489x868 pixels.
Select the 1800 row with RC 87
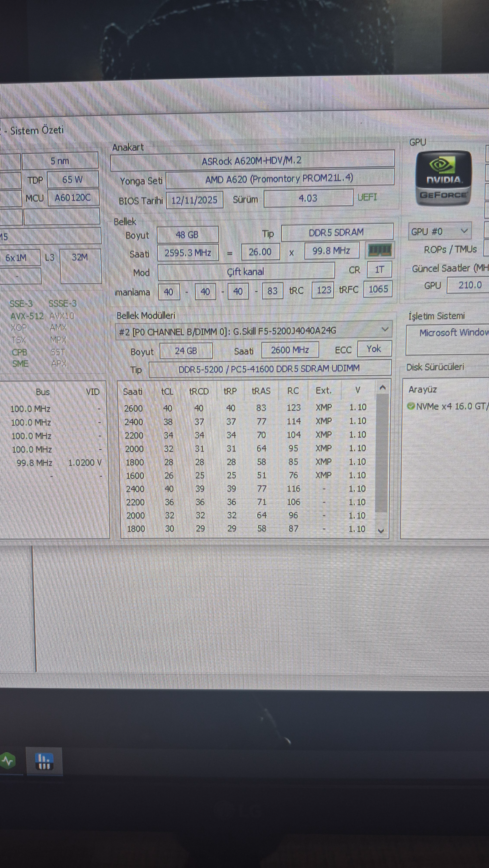(x=248, y=528)
